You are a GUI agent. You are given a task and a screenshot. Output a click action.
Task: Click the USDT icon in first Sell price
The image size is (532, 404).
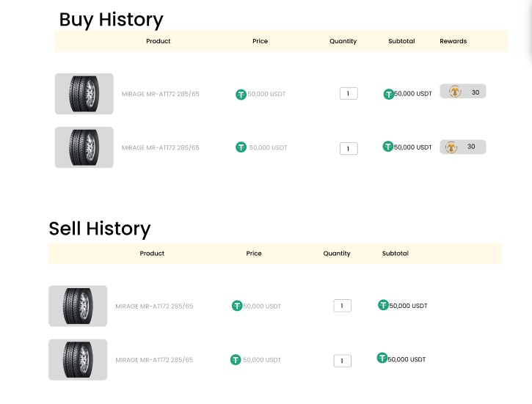[237, 306]
